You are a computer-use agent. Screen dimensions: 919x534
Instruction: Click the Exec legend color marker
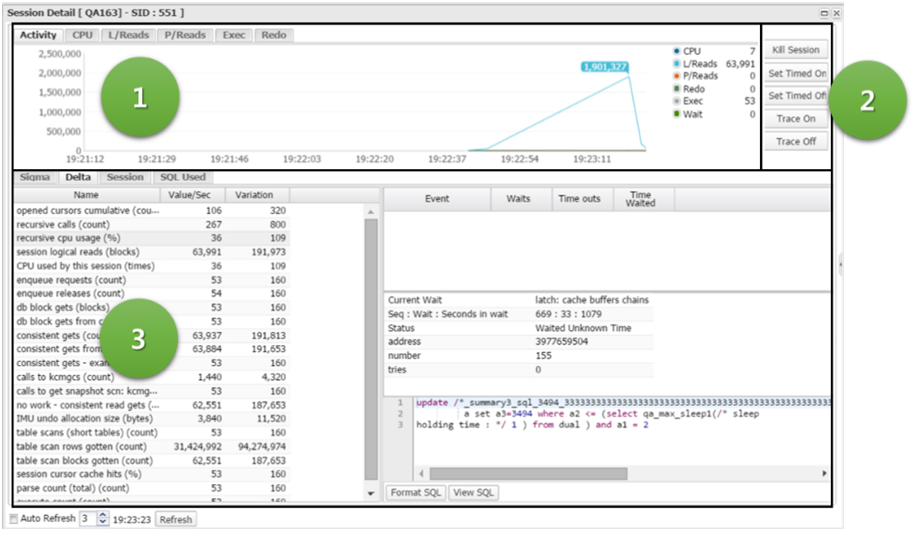676,101
